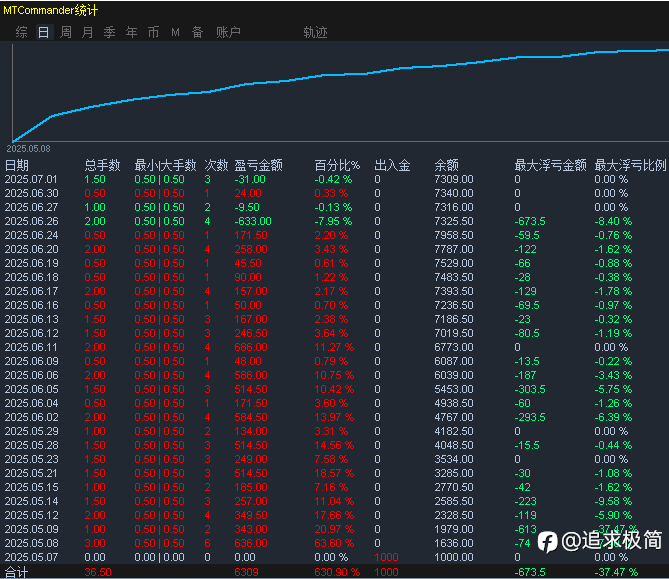Image resolution: width=669 pixels, height=579 pixels.
Task: Click the 出入金 column header
Action: [x=392, y=165]
